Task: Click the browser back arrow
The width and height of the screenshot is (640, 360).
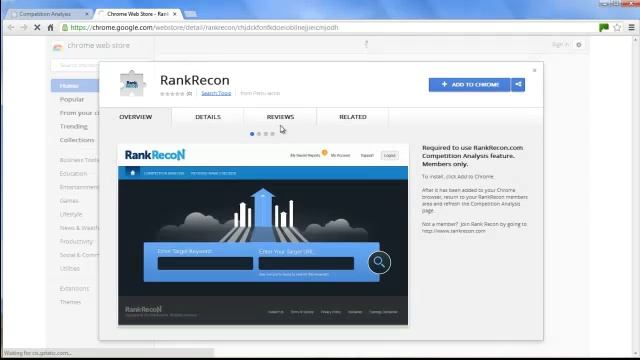Action: tap(11, 27)
